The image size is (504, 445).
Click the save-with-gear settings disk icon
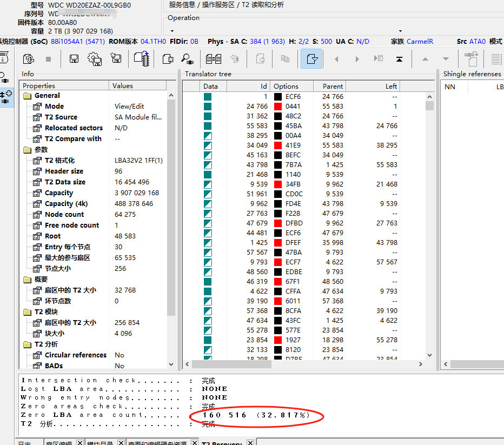click(95, 59)
